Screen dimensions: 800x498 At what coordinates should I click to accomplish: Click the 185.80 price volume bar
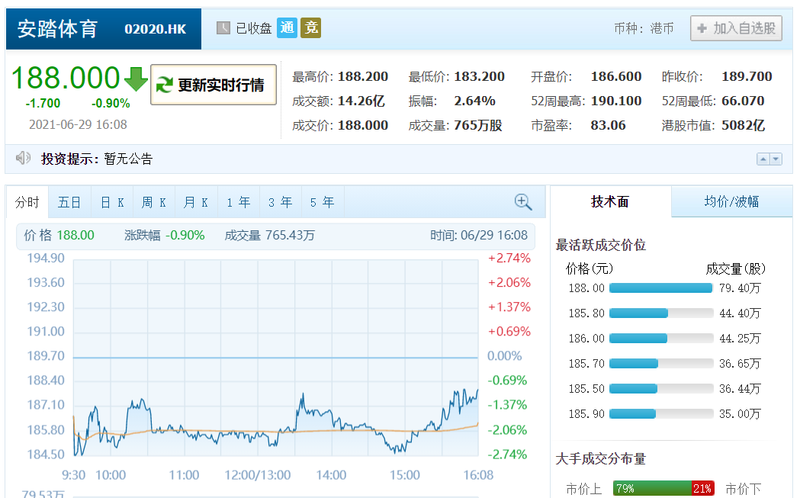point(661,313)
